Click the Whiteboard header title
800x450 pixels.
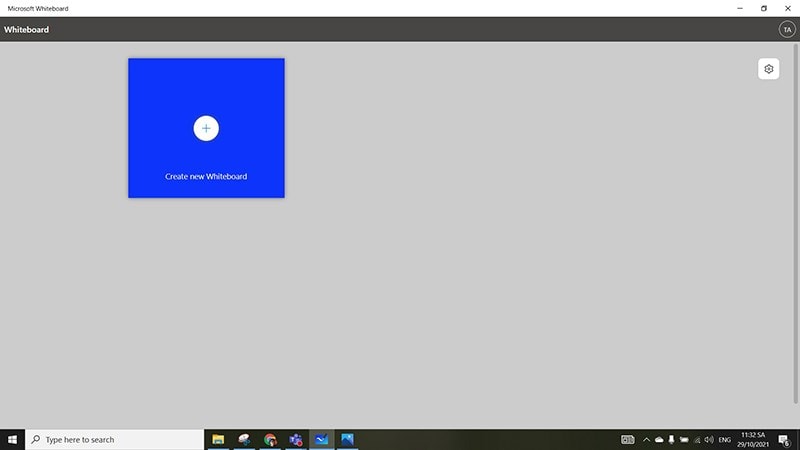pyautogui.click(x=27, y=30)
